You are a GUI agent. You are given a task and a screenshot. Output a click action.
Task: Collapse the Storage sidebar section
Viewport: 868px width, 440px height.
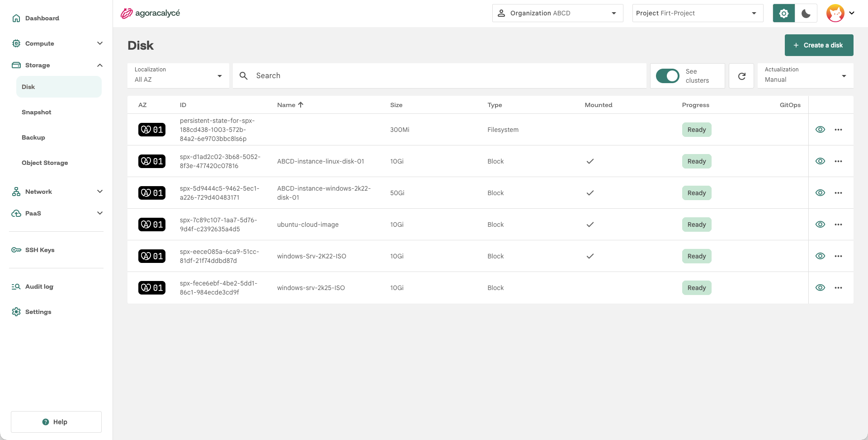(x=57, y=65)
